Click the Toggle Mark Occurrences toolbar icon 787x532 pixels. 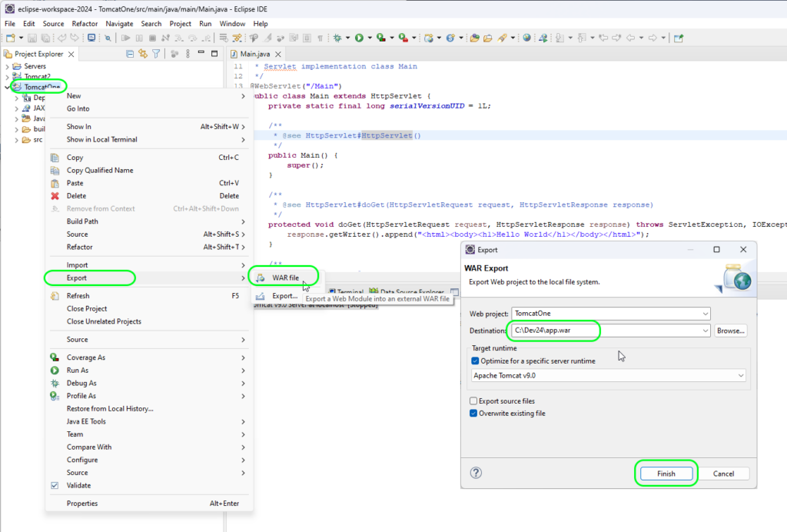(x=267, y=38)
